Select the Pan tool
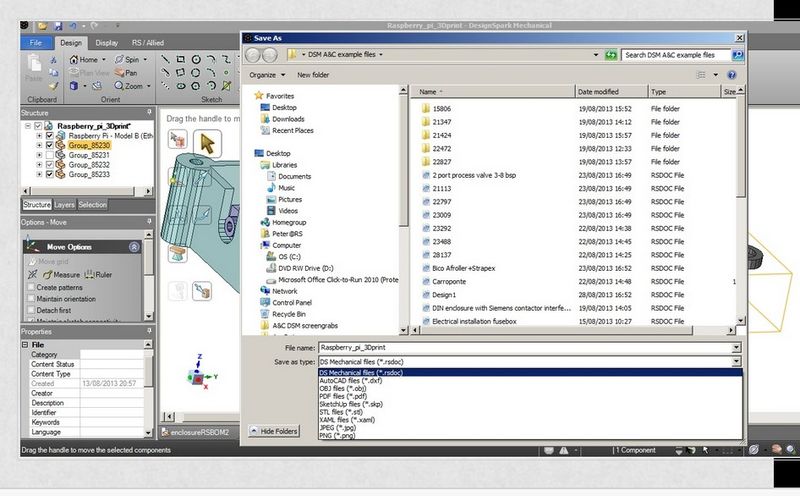Screen dimensions: 800x496 pos(126,72)
